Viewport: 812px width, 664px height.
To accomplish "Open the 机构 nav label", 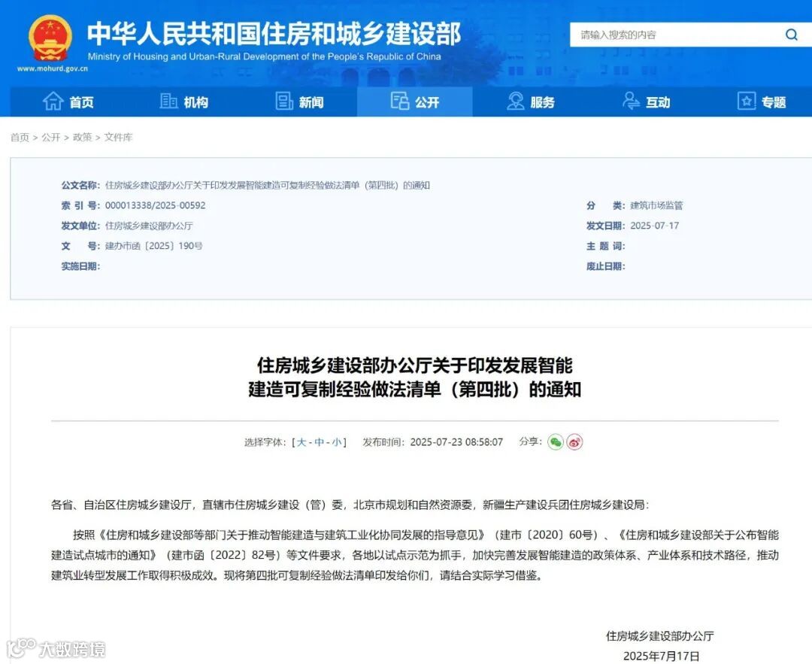I will (195, 102).
